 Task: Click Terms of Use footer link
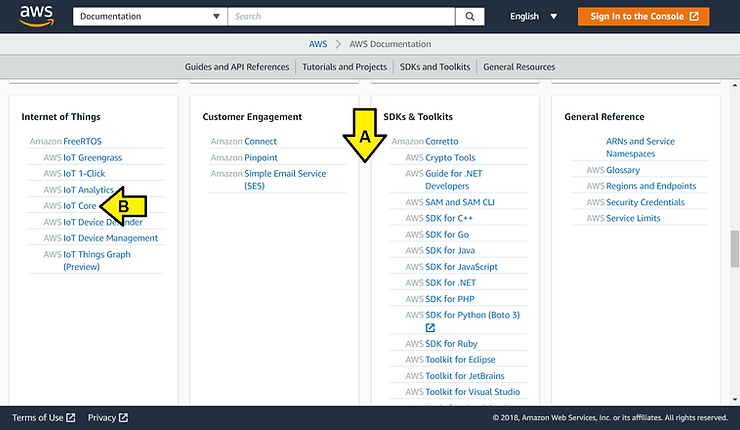click(x=38, y=418)
